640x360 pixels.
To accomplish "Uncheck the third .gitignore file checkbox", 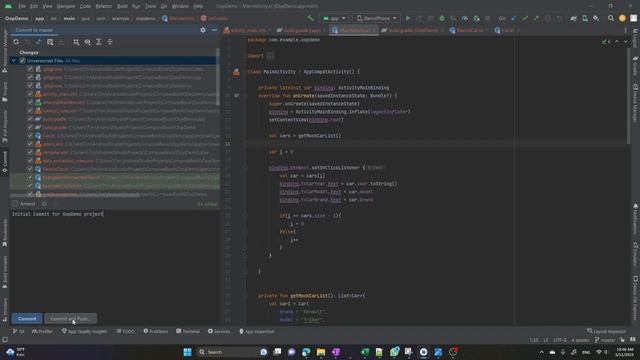I will click(30, 86).
